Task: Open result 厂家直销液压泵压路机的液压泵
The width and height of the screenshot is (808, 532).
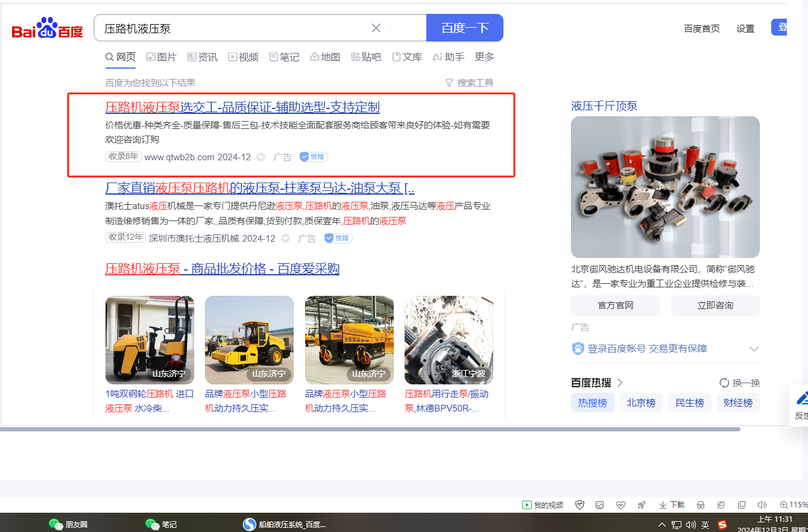Action: 260,187
